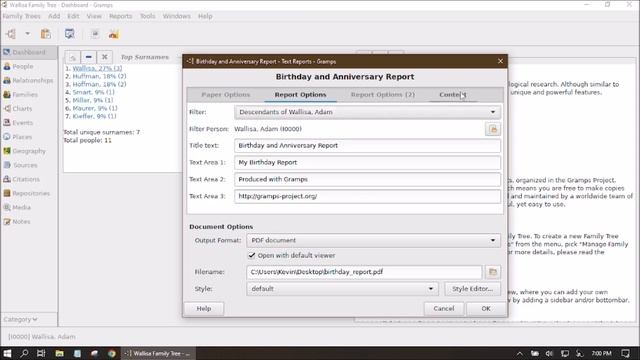Switch to the Content tab
Viewport: 640px width, 360px height.
click(x=453, y=95)
